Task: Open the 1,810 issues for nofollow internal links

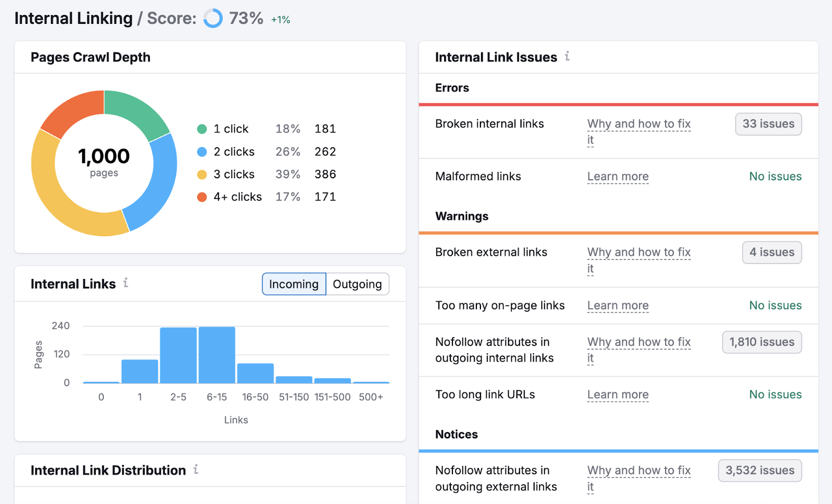Action: (x=761, y=342)
